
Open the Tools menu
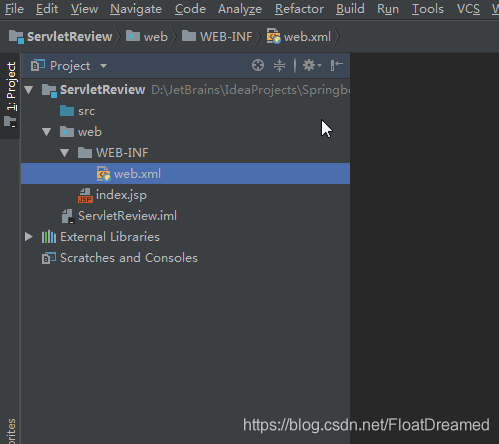[428, 9]
